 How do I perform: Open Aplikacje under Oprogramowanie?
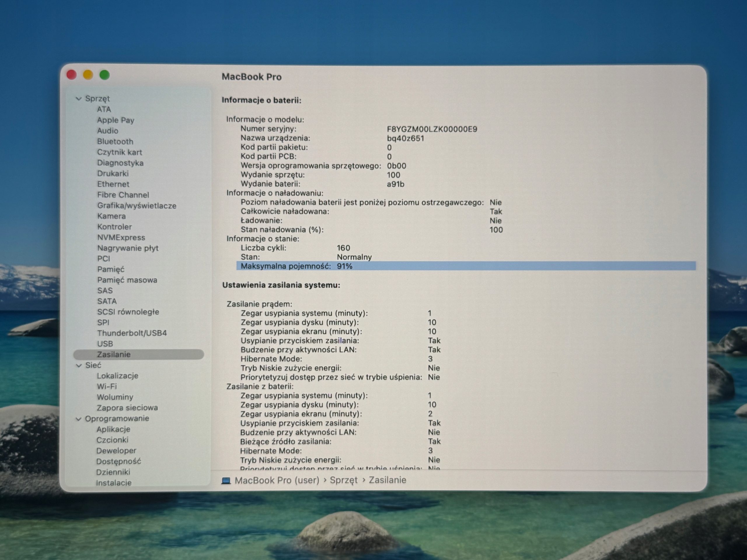pos(113,429)
